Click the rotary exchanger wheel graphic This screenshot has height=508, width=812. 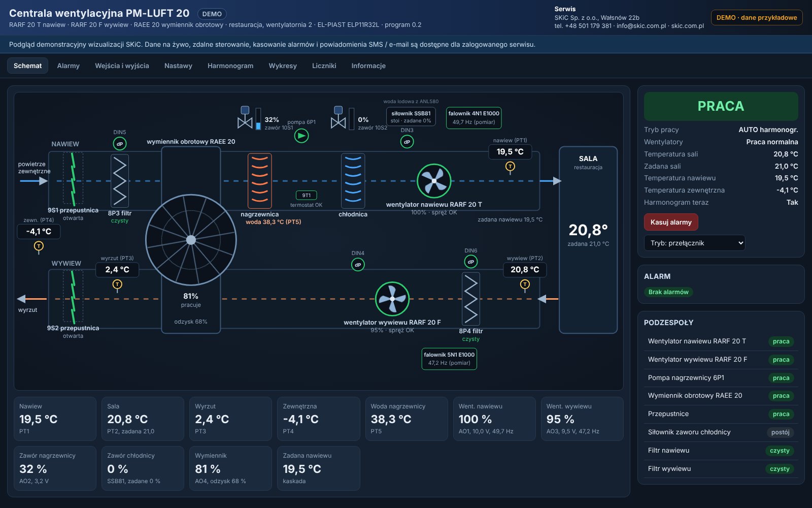191,240
